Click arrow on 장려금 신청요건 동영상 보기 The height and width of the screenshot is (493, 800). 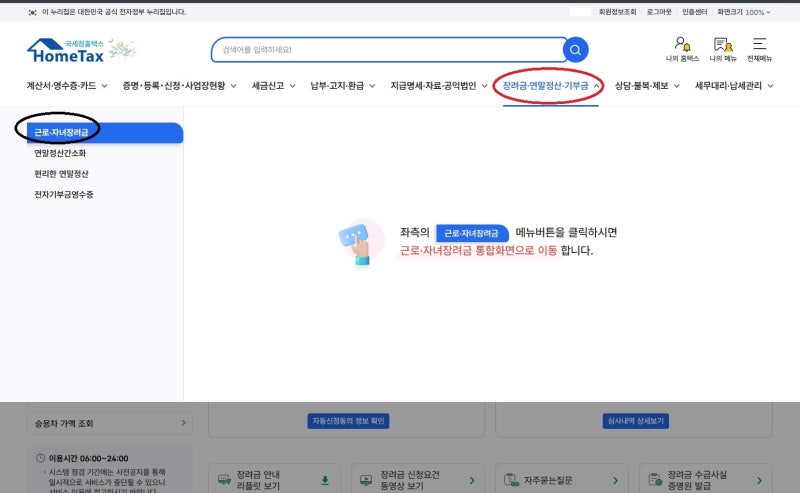[472, 480]
